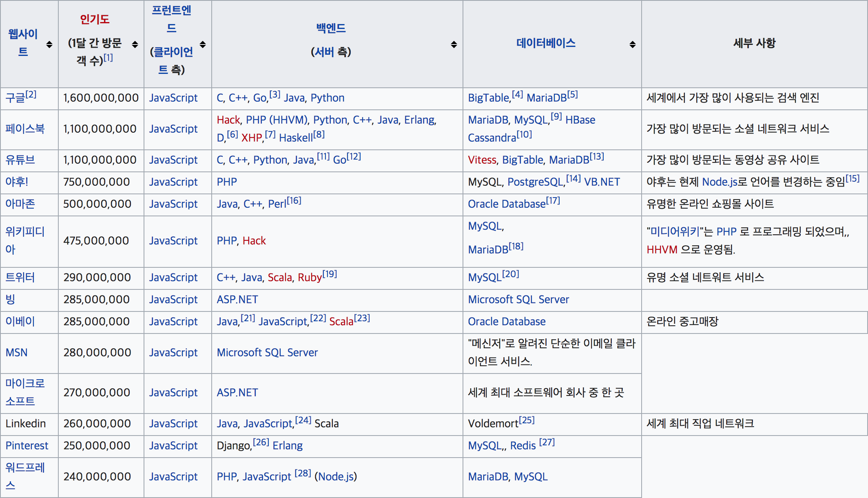
Task: Open the 구글 website link
Action: 15,98
